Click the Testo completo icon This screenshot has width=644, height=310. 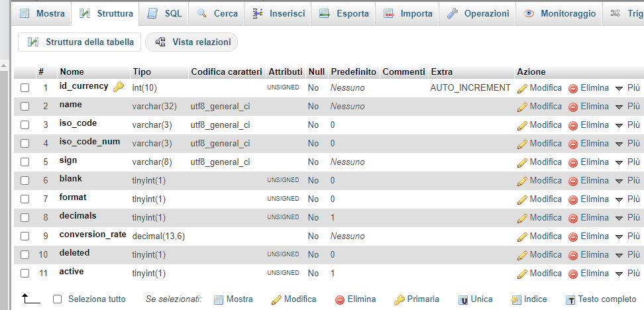[x=570, y=299]
